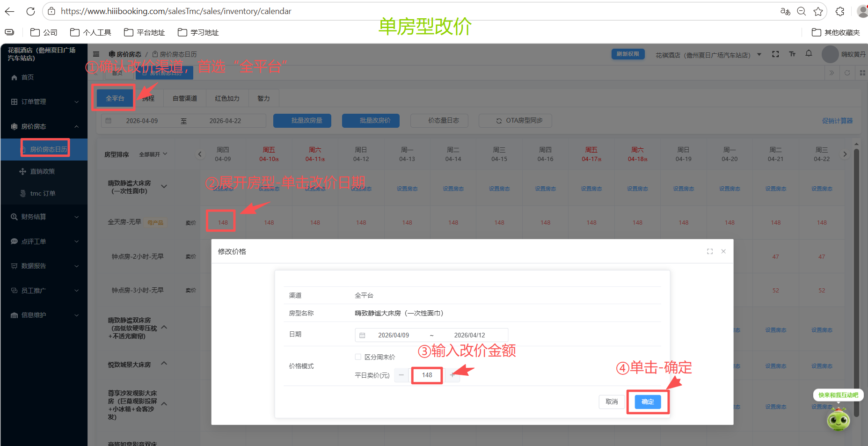
Task: Enable the 区分周末价 checkbox
Action: 358,357
